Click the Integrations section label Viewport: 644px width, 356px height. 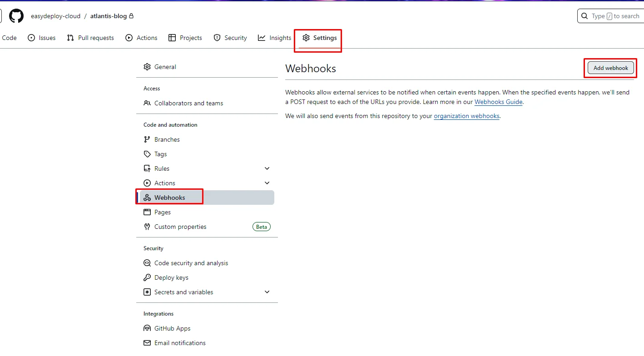pyautogui.click(x=159, y=314)
